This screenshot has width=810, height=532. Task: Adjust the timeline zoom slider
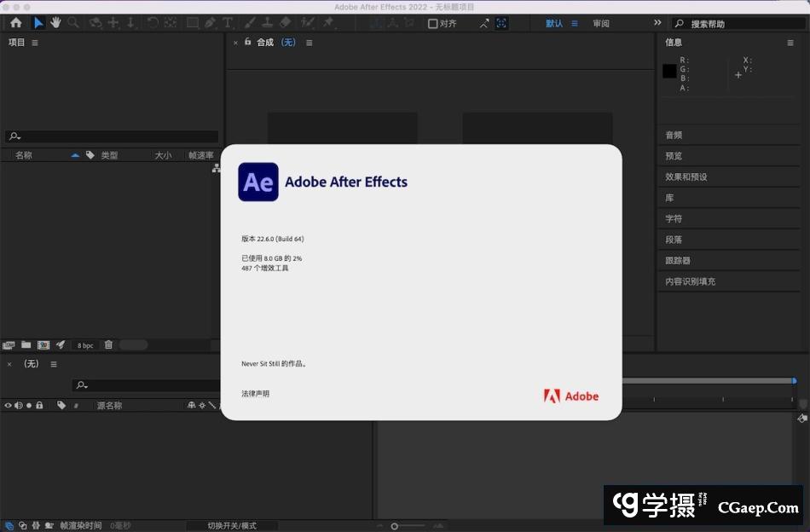click(x=395, y=526)
